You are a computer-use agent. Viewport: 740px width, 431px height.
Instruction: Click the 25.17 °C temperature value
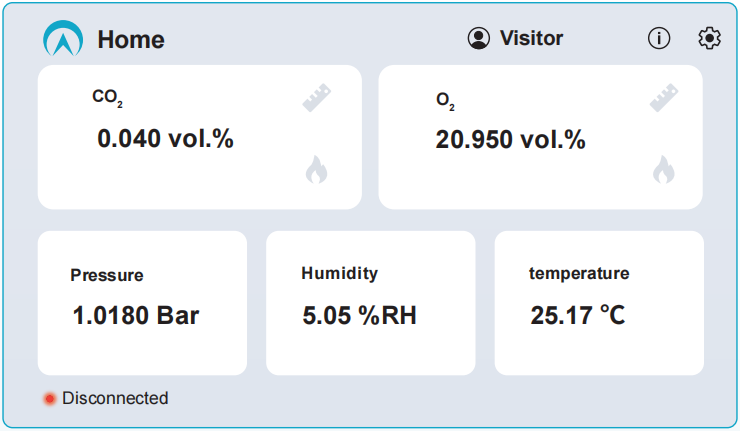click(578, 315)
